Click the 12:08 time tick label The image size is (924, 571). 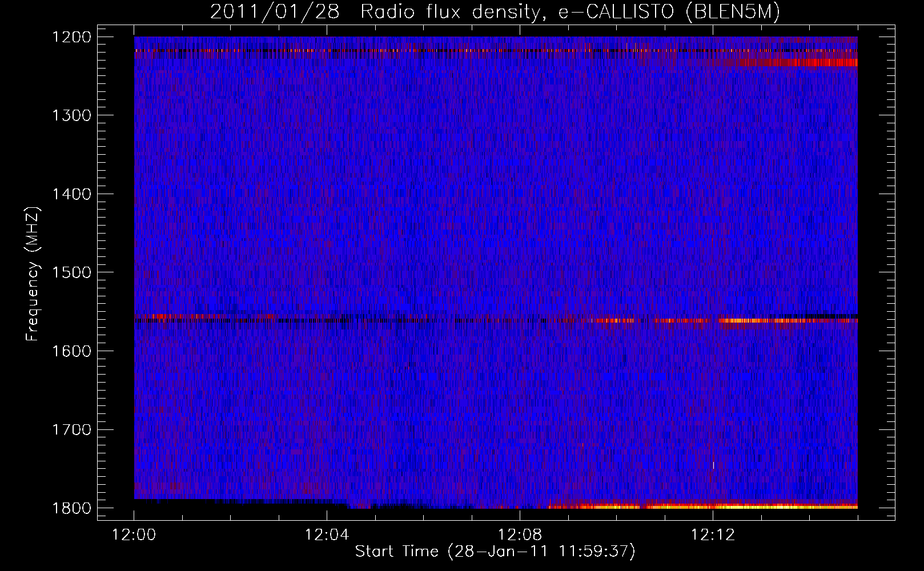[x=520, y=535]
